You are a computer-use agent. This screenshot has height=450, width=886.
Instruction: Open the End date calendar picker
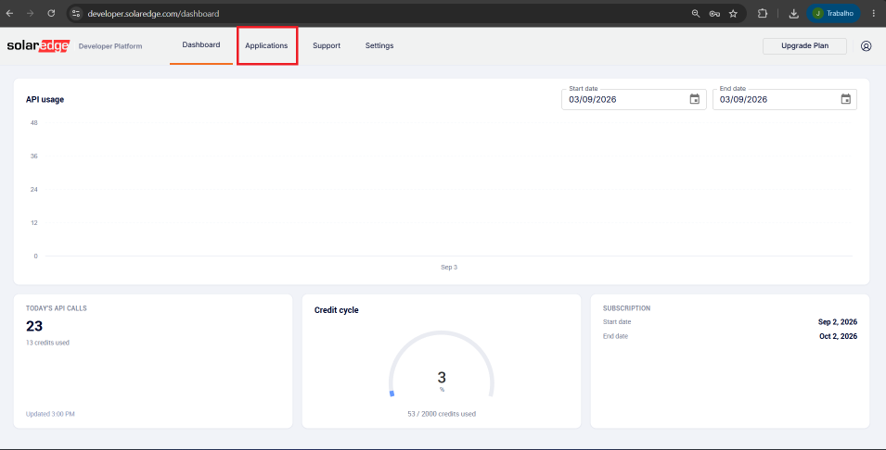point(845,99)
